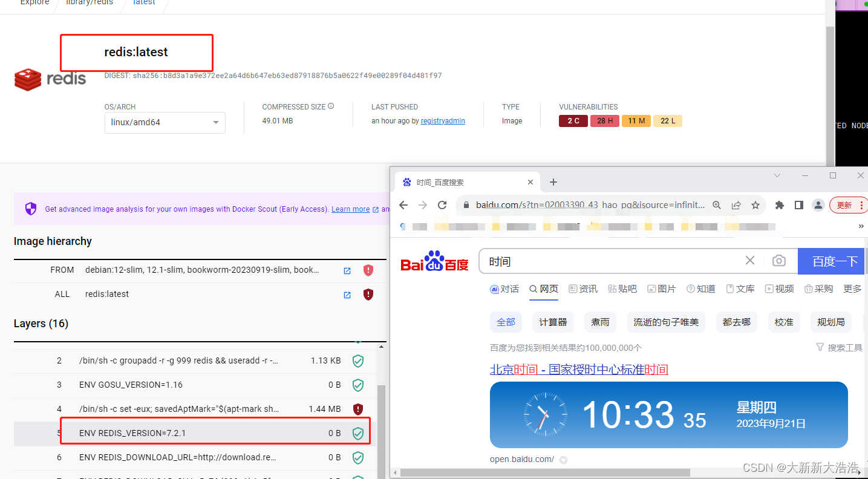Click the share page icon in address bar
The image size is (868, 479).
pyautogui.click(x=736, y=205)
